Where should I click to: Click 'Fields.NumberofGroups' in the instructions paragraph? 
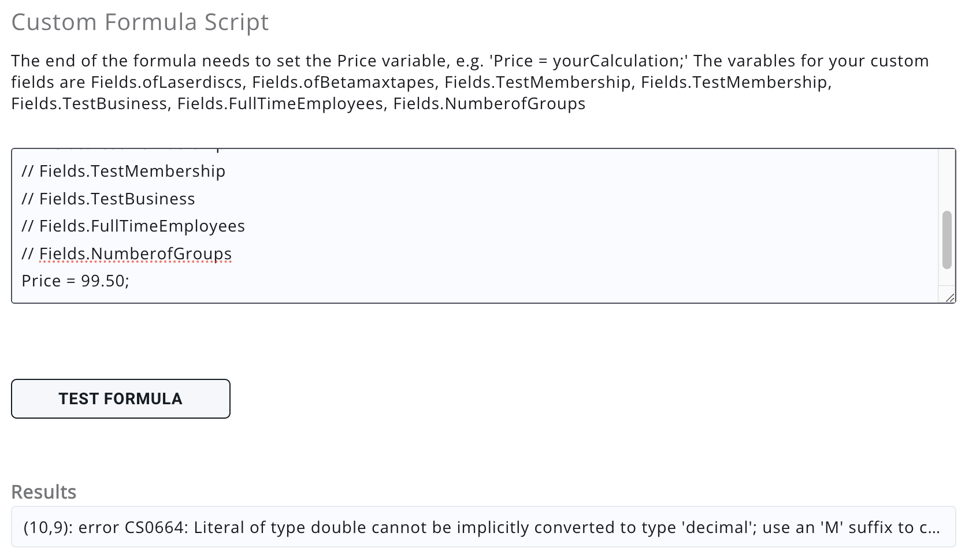point(489,104)
